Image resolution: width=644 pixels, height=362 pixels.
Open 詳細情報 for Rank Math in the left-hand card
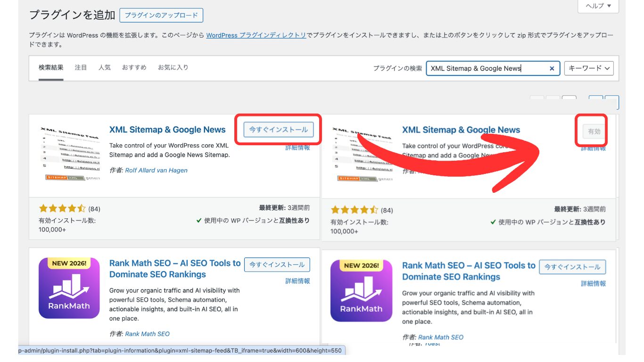(x=297, y=281)
